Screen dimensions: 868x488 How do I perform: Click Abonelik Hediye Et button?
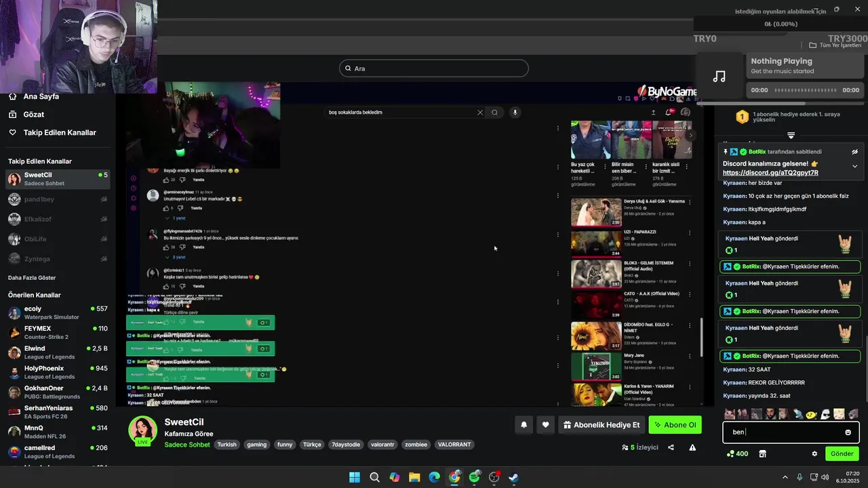(601, 425)
